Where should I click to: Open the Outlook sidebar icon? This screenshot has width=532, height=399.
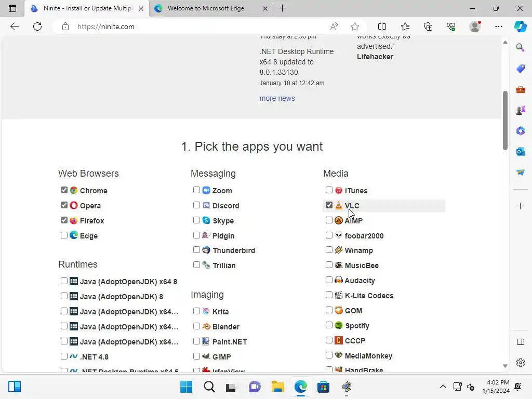pyautogui.click(x=520, y=151)
